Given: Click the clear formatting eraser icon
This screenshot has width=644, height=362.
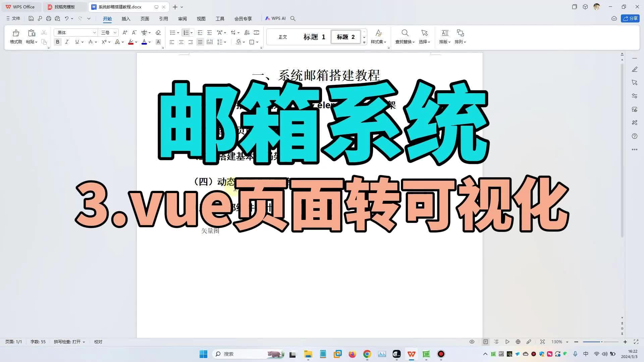Looking at the screenshot, I should (x=158, y=33).
